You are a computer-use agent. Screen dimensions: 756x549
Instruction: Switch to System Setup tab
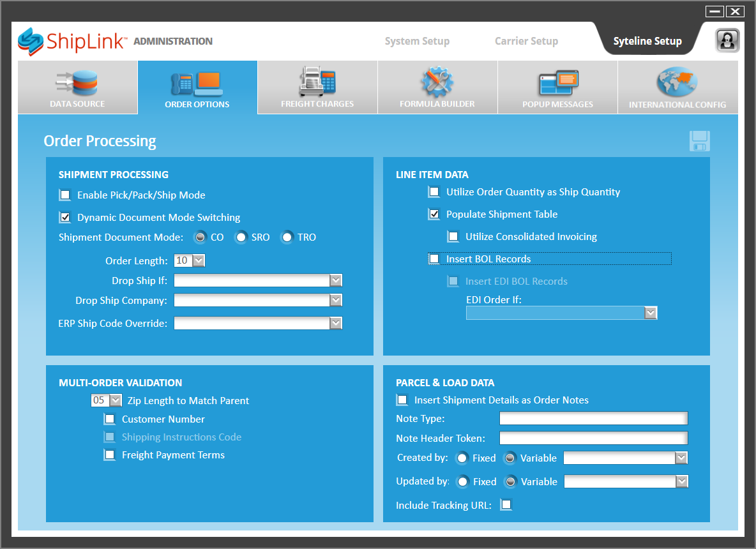click(417, 41)
